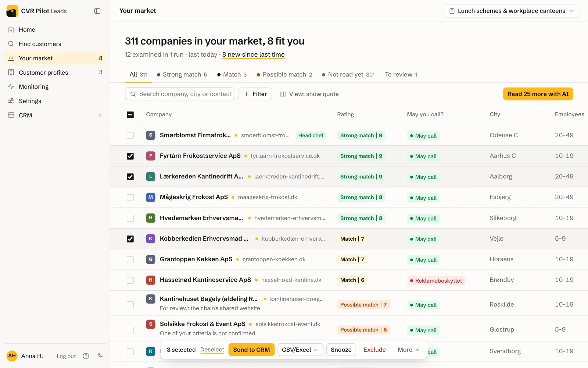Open Not read yet tab
This screenshot has width=588, height=368.
tap(348, 74)
